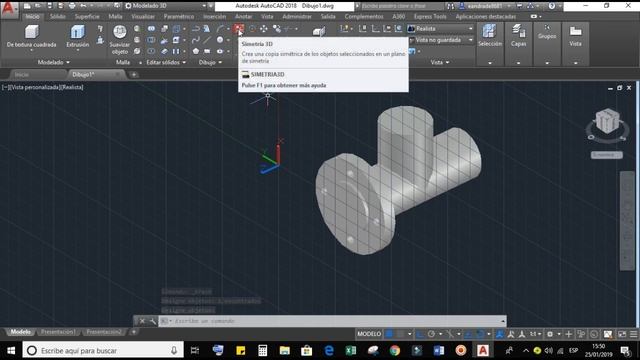Select the Extrusión tool
The width and height of the screenshot is (640, 360).
click(78, 36)
